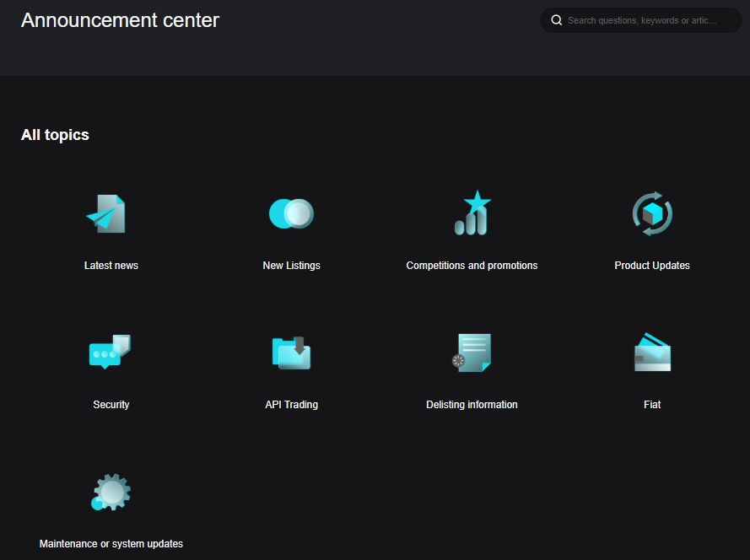The image size is (750, 560).
Task: Go to New Listings label link
Action: click(291, 266)
